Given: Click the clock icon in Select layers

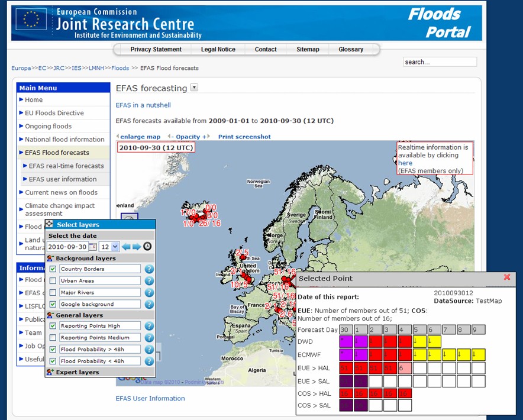Looking at the screenshot, I should 147,247.
